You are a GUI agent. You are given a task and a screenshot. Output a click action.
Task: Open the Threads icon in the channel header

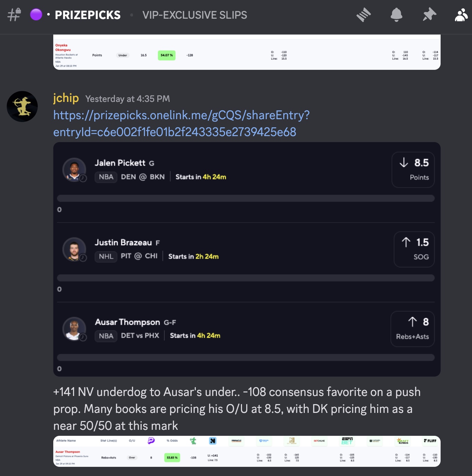coord(363,15)
